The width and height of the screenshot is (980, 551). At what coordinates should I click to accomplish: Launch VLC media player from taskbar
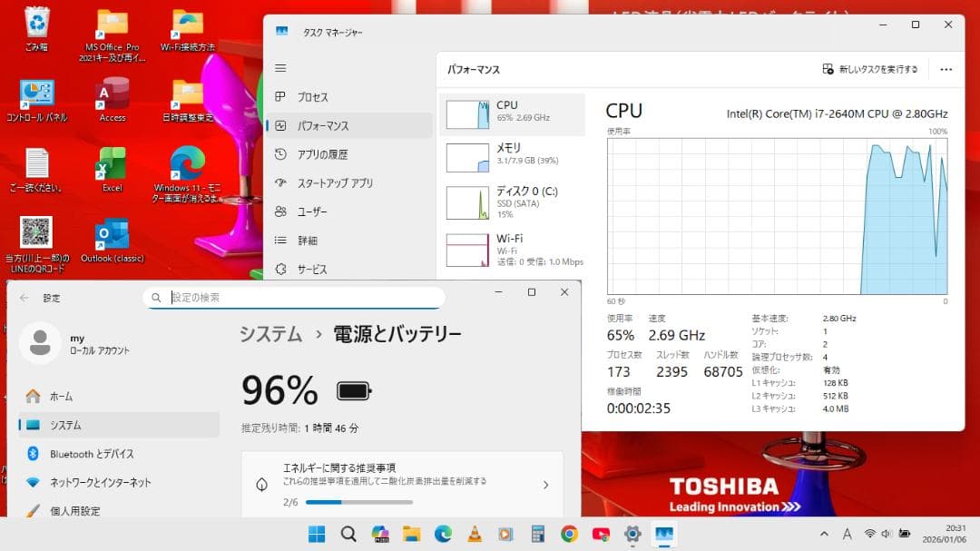click(x=474, y=534)
